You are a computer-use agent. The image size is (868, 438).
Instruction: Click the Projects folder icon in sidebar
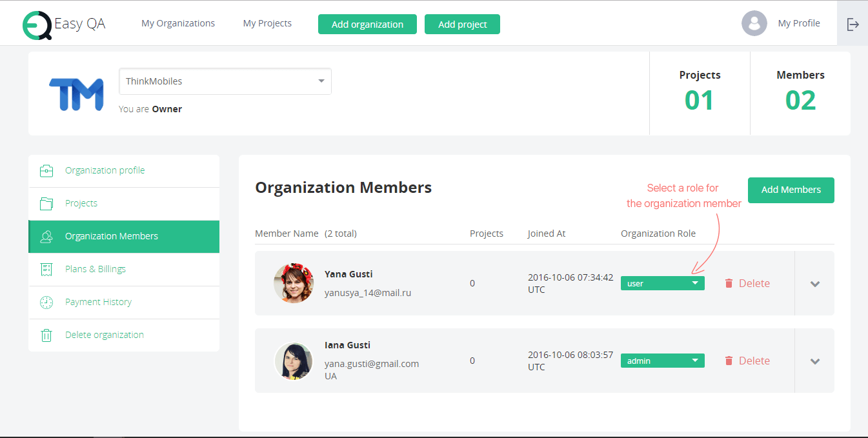click(x=46, y=203)
